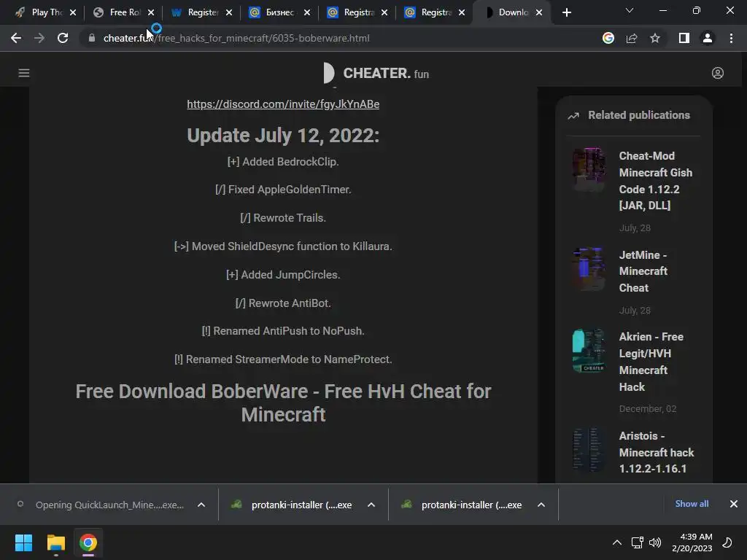Show hidden system tray icons
Screen dimensions: 747x560
tap(617, 542)
